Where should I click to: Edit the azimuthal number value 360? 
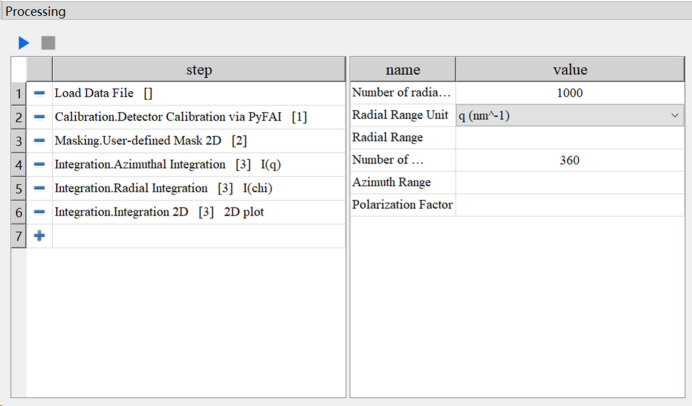570,160
